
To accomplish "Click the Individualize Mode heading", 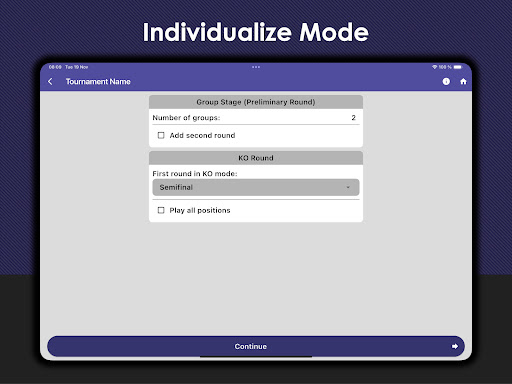I will (256, 32).
